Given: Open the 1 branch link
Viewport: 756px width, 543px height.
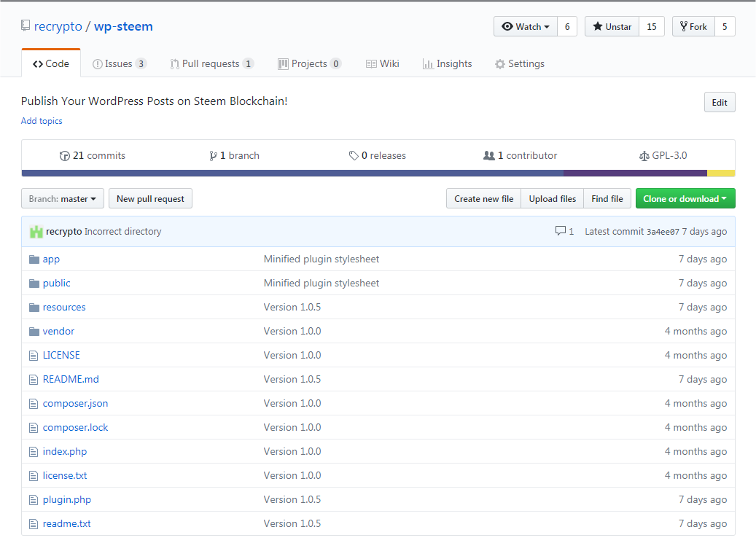Looking at the screenshot, I should (x=234, y=156).
